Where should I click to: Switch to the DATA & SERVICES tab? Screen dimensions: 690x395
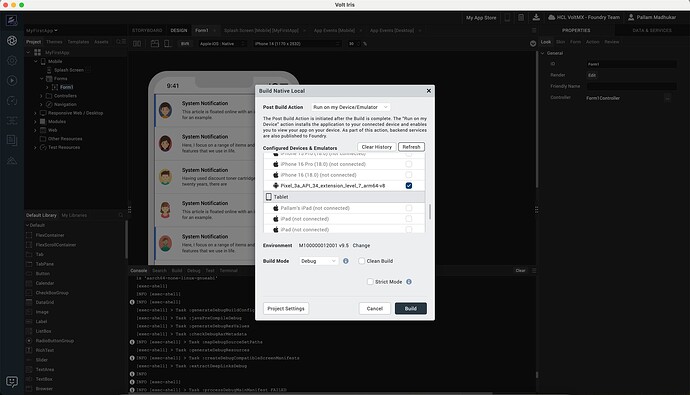point(652,30)
